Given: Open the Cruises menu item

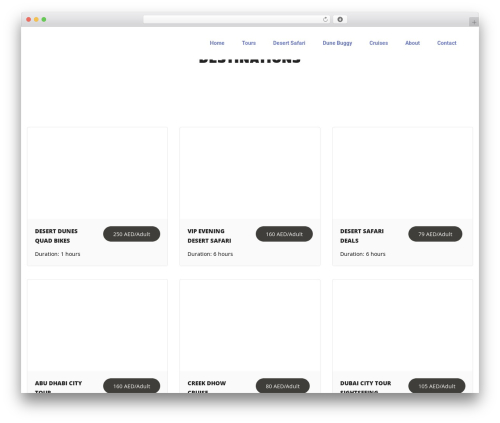Looking at the screenshot, I should point(379,43).
